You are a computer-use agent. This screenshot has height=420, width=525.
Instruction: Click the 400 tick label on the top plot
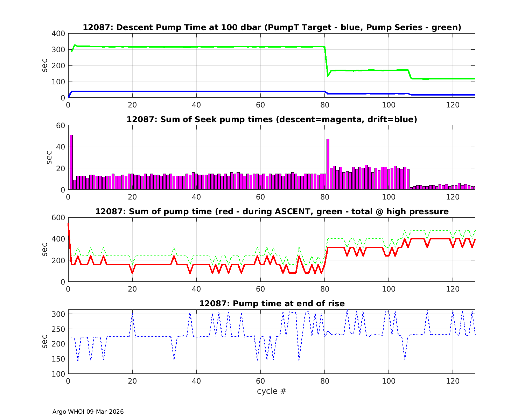tap(58, 34)
